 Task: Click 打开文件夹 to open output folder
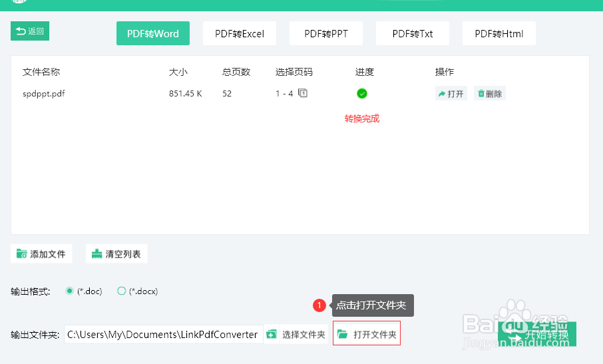click(367, 333)
